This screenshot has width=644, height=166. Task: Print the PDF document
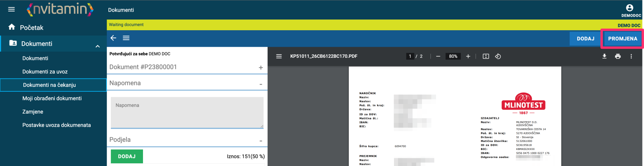click(x=618, y=56)
